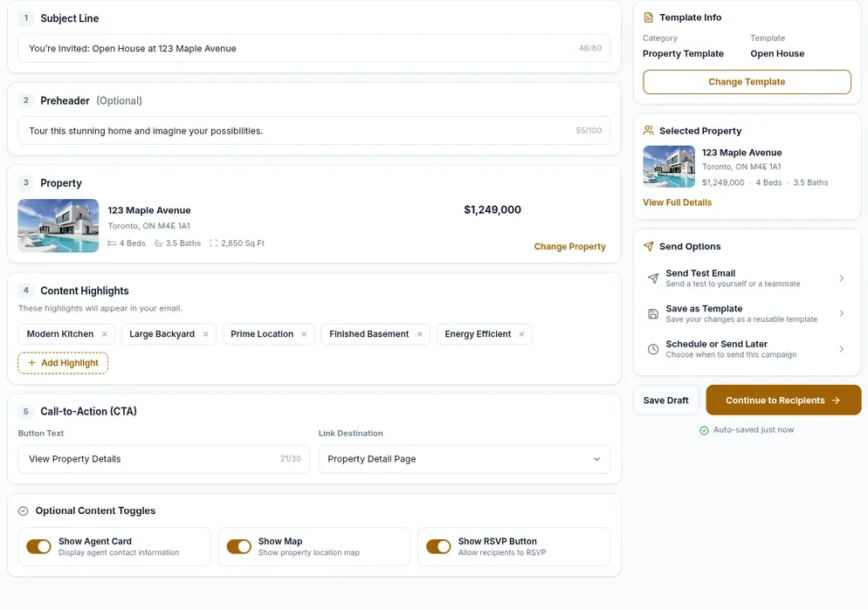Click the square footage icon by 2,850 Sq Ft

click(x=214, y=243)
